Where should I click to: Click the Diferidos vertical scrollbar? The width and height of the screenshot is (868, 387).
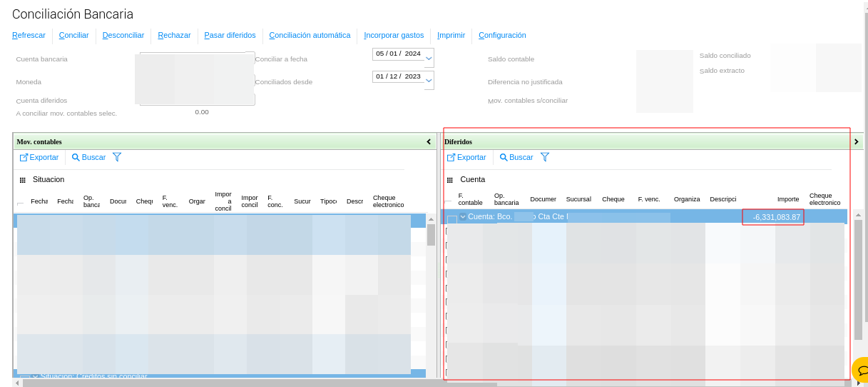858,280
